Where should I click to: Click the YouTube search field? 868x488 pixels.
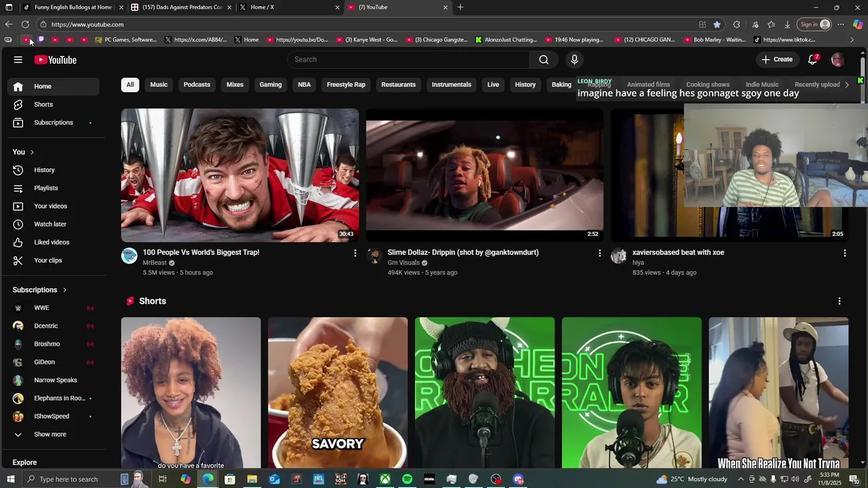pos(409,60)
